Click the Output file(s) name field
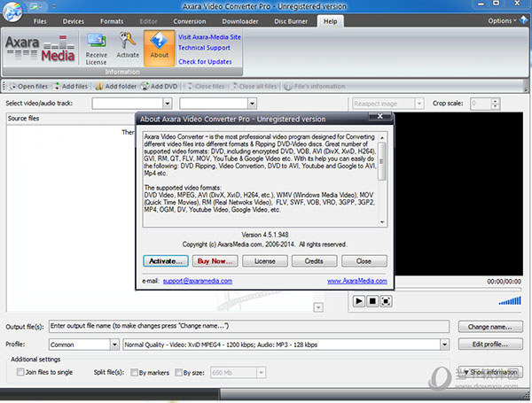 pyautogui.click(x=249, y=326)
